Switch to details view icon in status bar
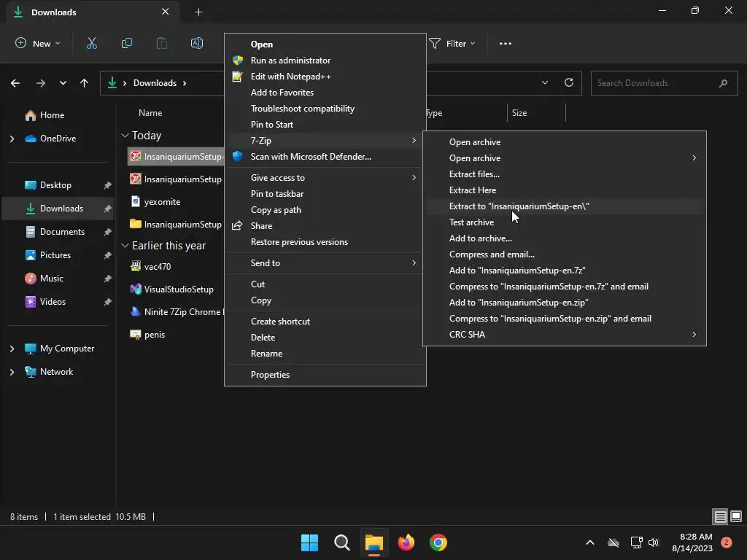The height and width of the screenshot is (560, 747). pos(720,516)
